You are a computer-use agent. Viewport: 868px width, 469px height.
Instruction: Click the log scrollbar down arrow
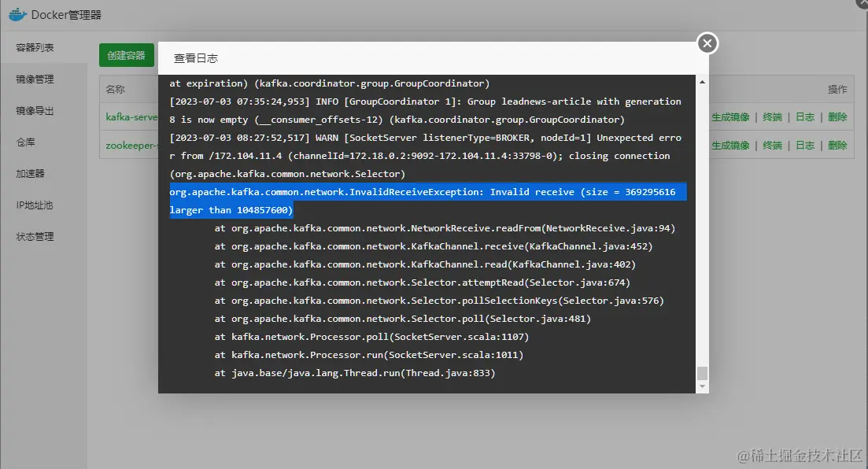coord(703,386)
